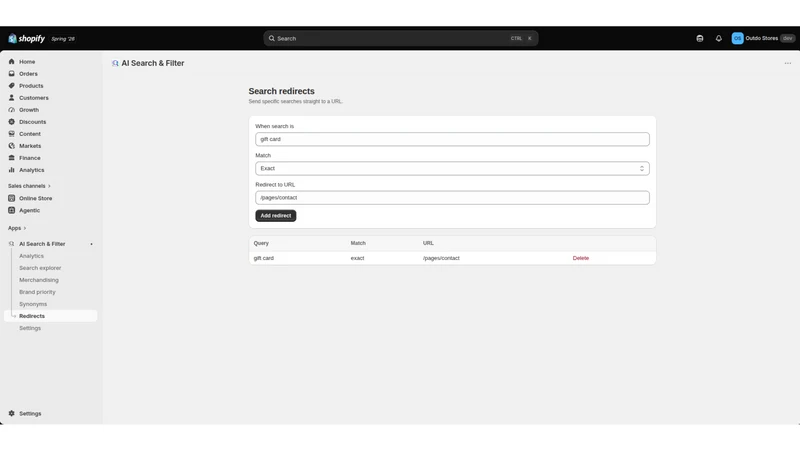Image resolution: width=800 pixels, height=450 pixels.
Task: Go to app Analytics subpage
Action: pyautogui.click(x=32, y=256)
